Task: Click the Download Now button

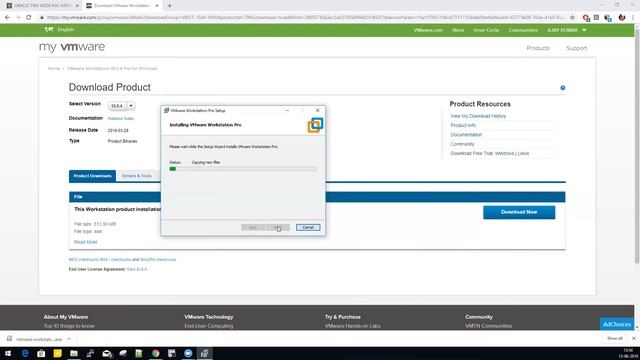Action: point(519,212)
